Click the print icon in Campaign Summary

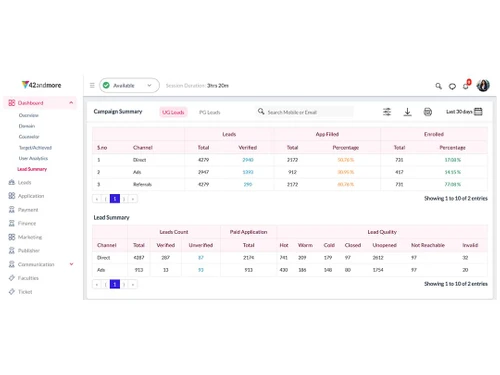point(428,112)
